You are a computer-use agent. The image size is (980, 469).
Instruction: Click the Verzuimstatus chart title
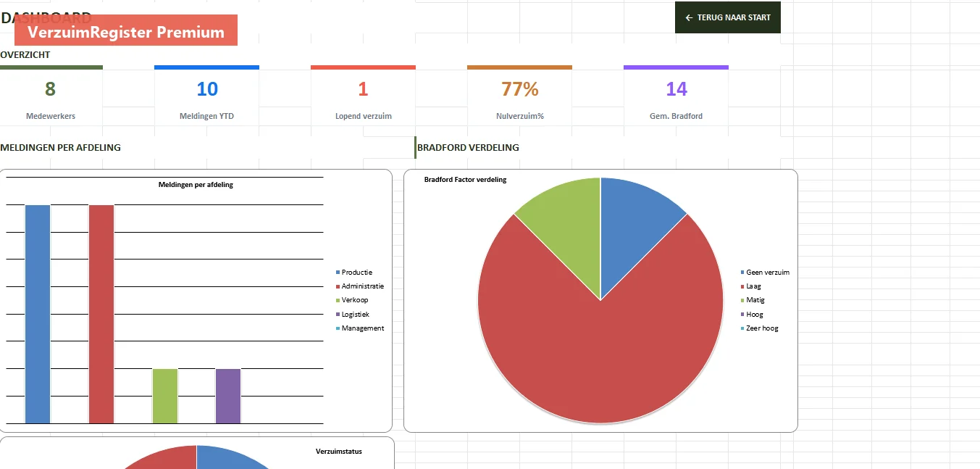click(x=339, y=451)
